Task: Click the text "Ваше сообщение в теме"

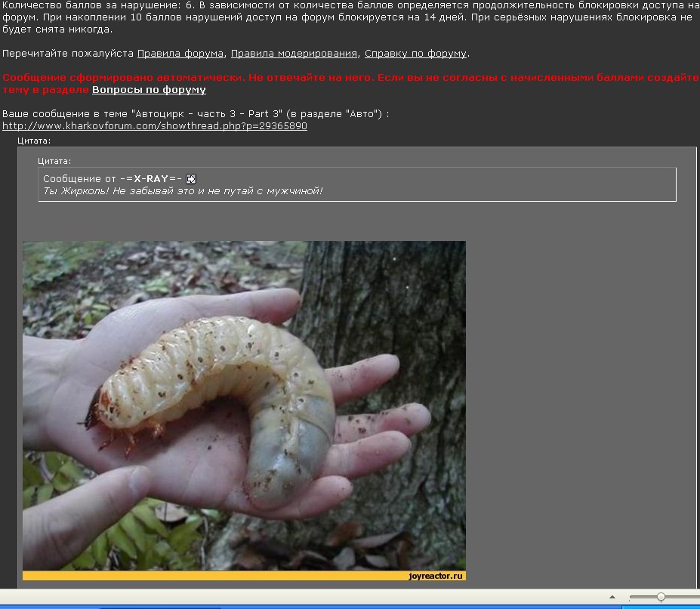Action: pos(65,114)
